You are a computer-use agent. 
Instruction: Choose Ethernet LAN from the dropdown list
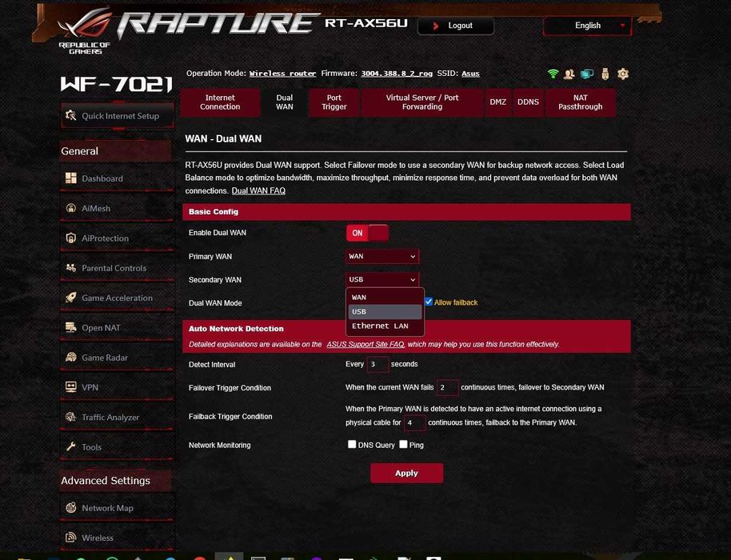385,326
